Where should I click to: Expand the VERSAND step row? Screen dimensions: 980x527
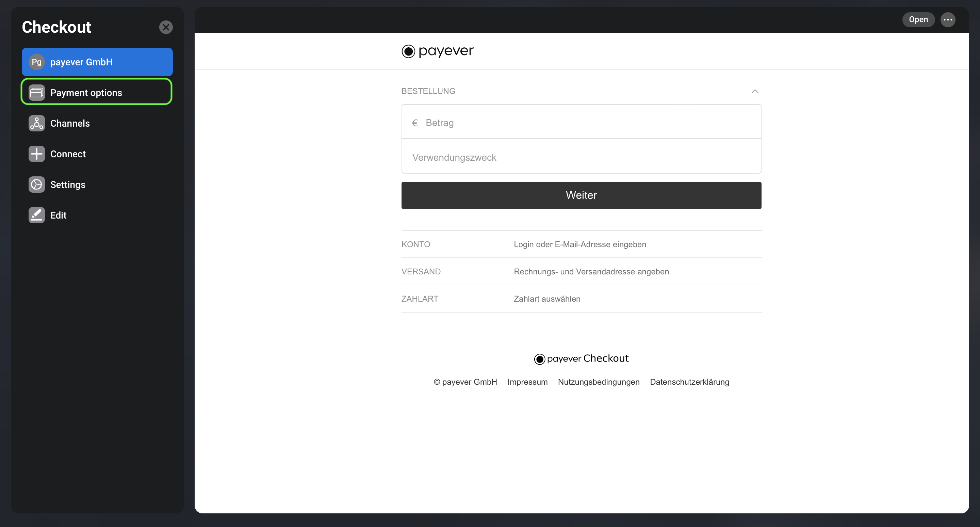tap(581, 272)
